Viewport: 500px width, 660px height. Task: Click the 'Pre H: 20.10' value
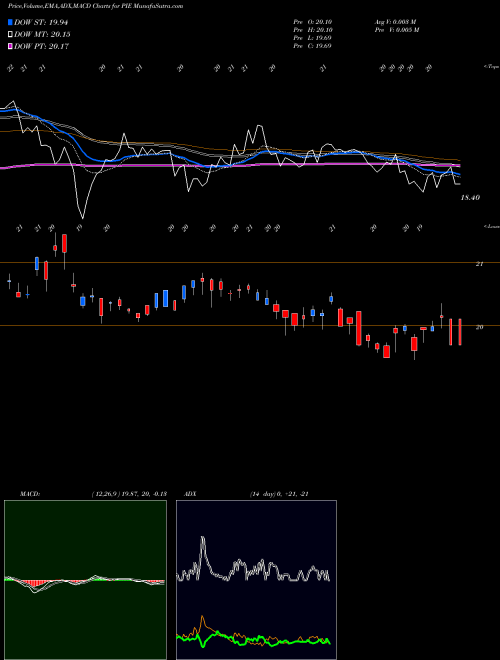pyautogui.click(x=313, y=30)
